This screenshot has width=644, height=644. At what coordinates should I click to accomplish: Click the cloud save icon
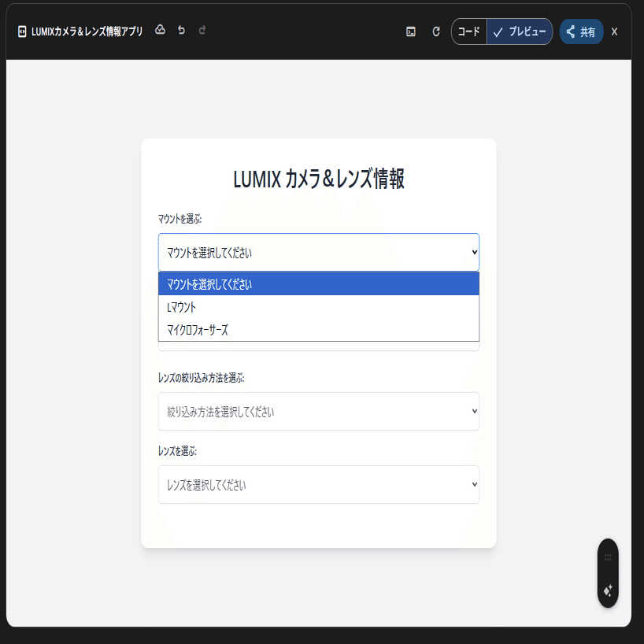coord(161,30)
